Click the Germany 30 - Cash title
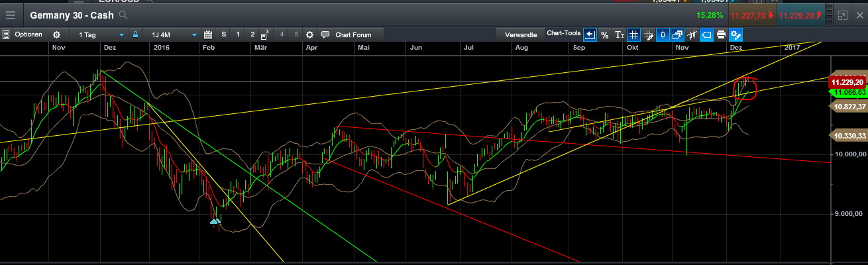 click(72, 15)
